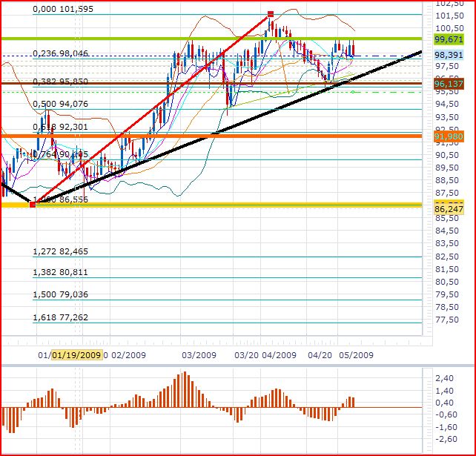Select the green 99,671 price tag
476x456 pixels.
coord(449,39)
